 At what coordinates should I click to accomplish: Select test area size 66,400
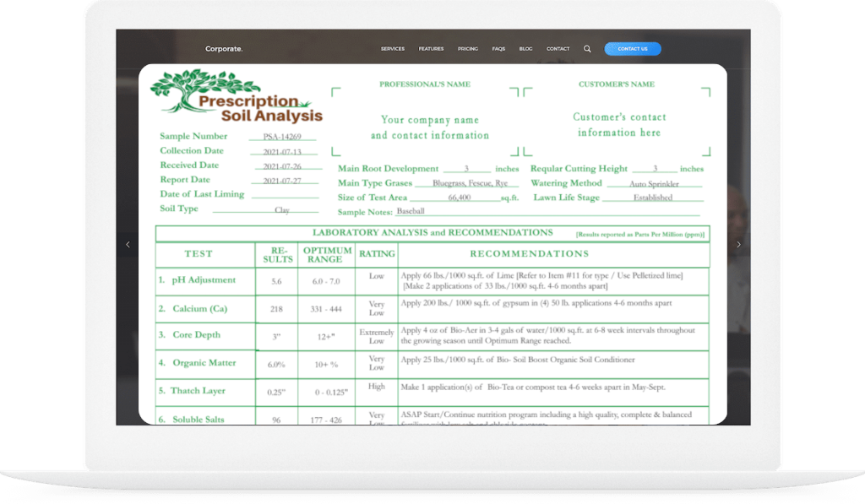point(459,198)
